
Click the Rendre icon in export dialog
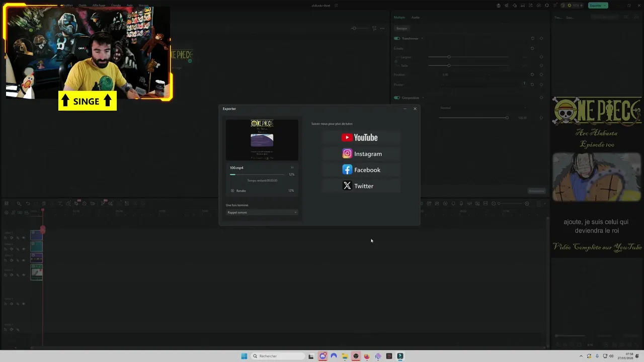232,191
